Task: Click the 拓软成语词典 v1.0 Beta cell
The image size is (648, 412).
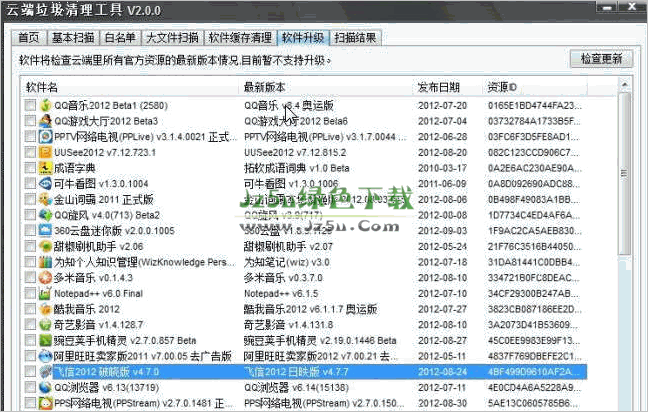Action: (296, 168)
